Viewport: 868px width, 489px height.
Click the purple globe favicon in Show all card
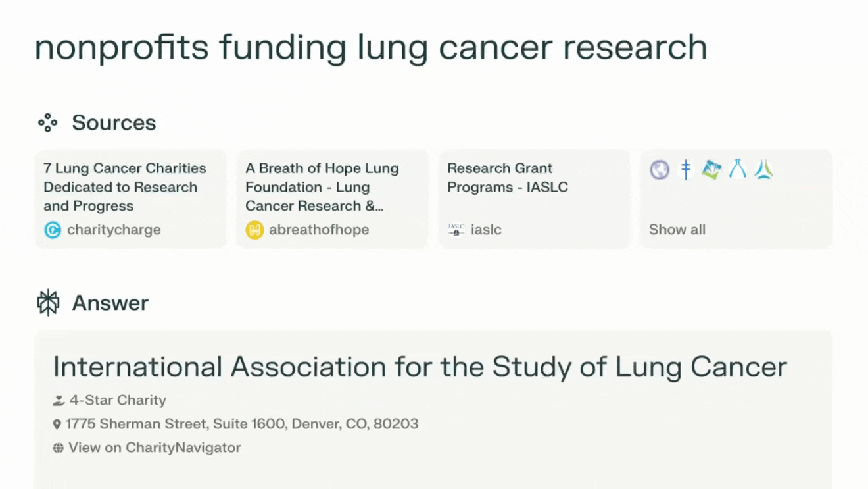660,170
